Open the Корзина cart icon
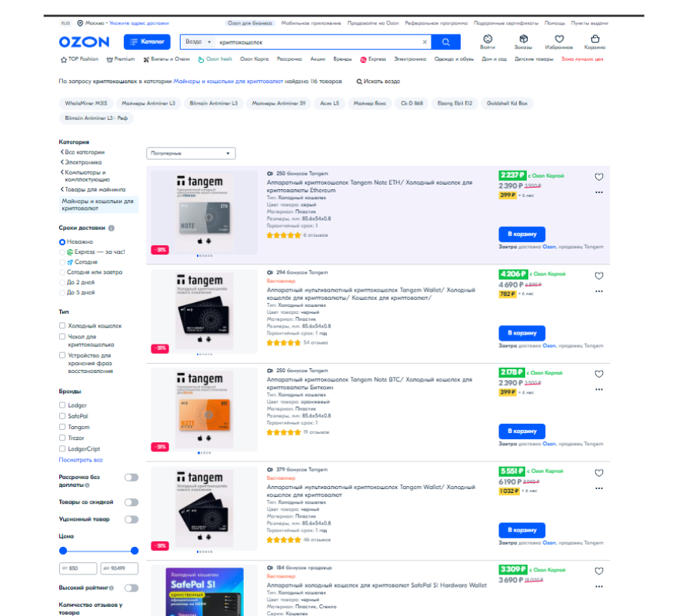696x616 pixels. (x=594, y=42)
